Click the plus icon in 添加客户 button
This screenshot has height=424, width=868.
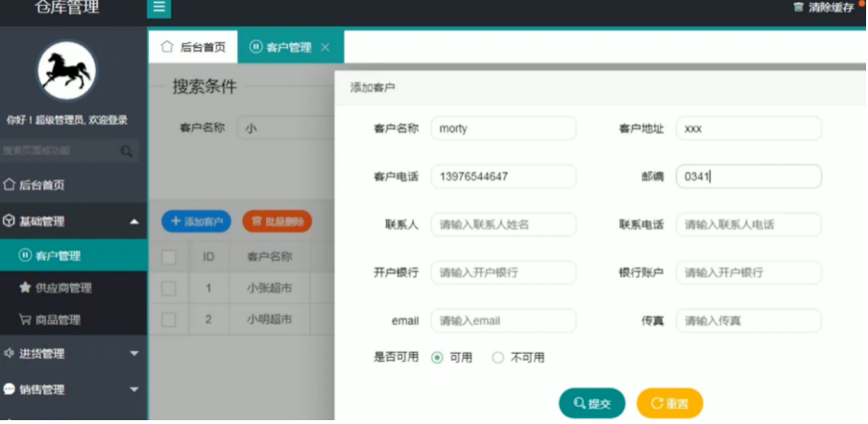coord(176,222)
